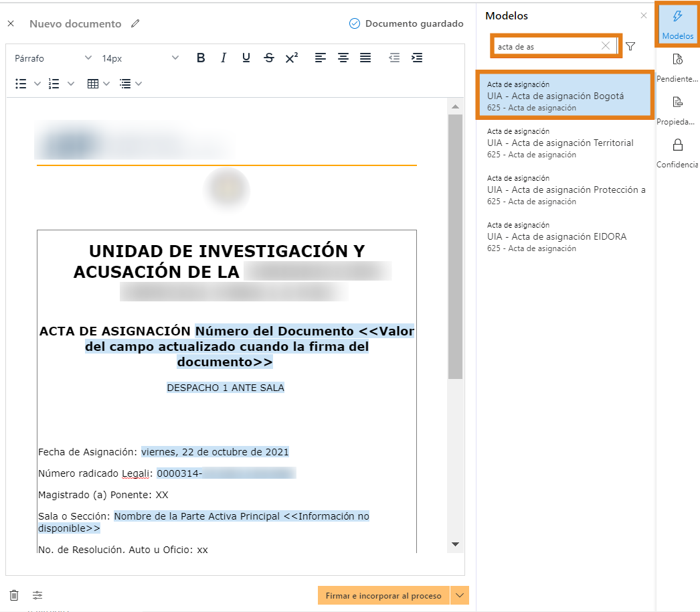The image size is (700, 612).
Task: Toggle underline formatting
Action: (x=246, y=58)
